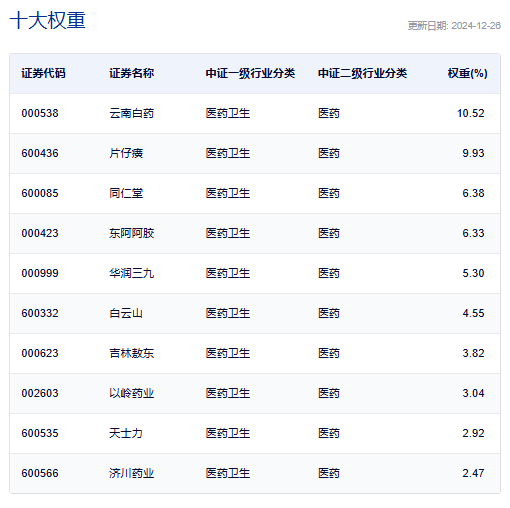The width and height of the screenshot is (510, 508).
Task: Click secondary 医药 in the 000538 row
Action: [x=329, y=113]
